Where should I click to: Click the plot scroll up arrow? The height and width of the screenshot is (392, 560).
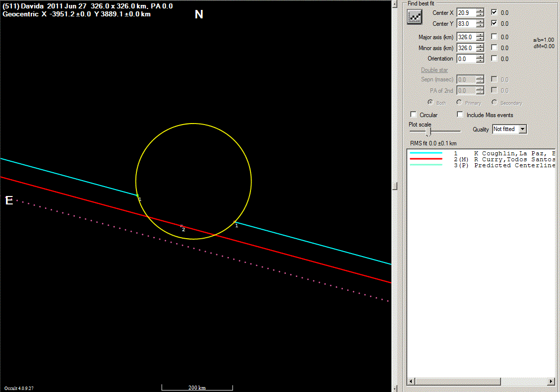tap(395, 3)
